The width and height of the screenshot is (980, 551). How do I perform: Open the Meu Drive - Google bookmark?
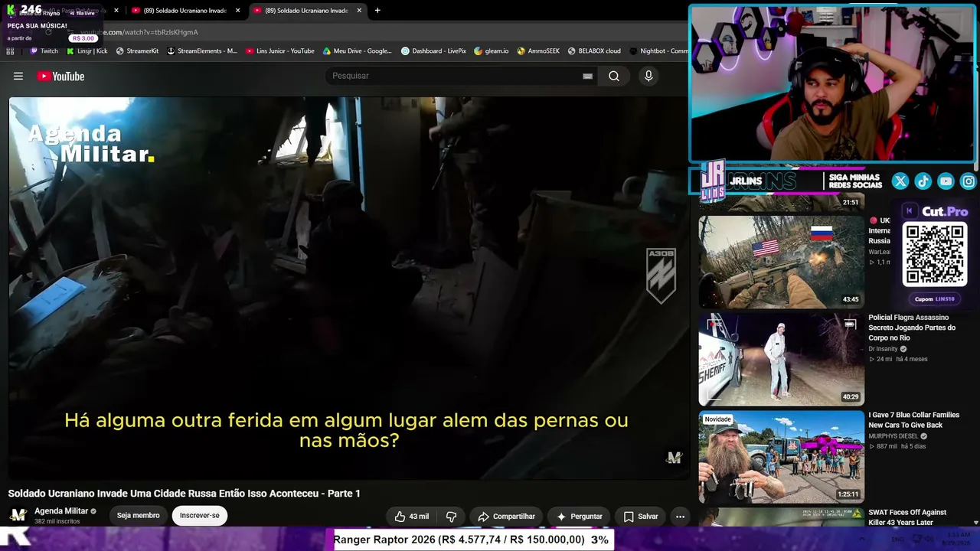pos(357,51)
